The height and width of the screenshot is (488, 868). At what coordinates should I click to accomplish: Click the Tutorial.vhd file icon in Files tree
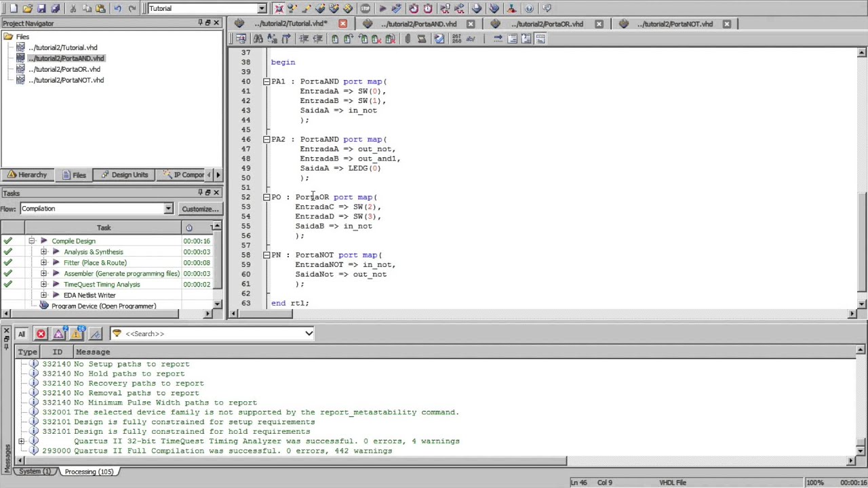click(20, 47)
